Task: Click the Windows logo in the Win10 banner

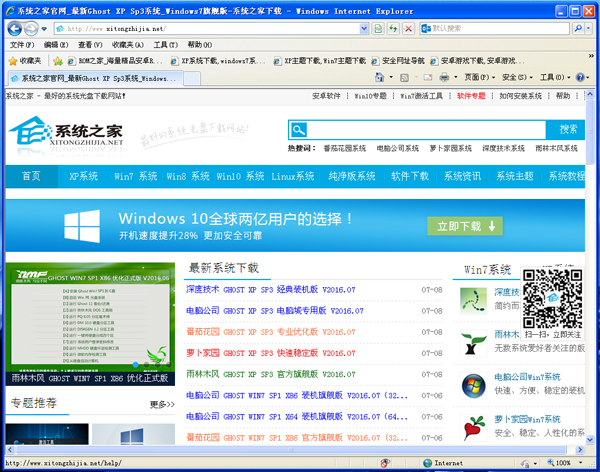Action: coord(82,226)
